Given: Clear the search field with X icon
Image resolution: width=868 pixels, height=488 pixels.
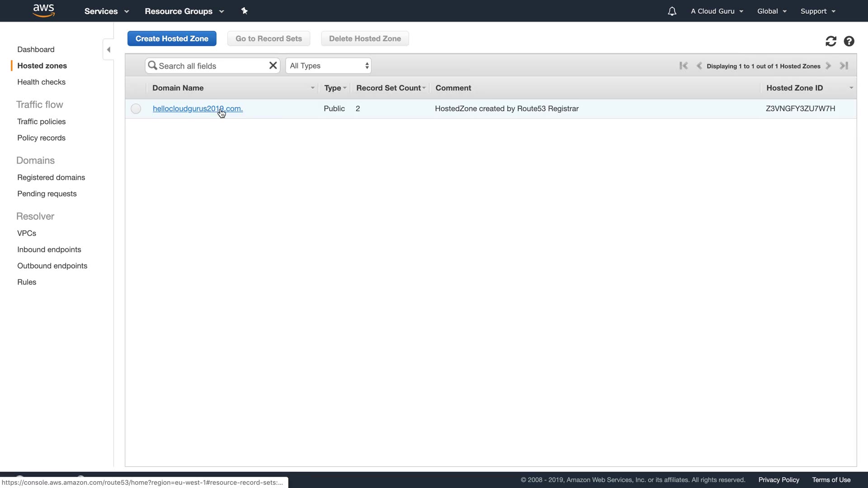Looking at the screenshot, I should [x=273, y=66].
